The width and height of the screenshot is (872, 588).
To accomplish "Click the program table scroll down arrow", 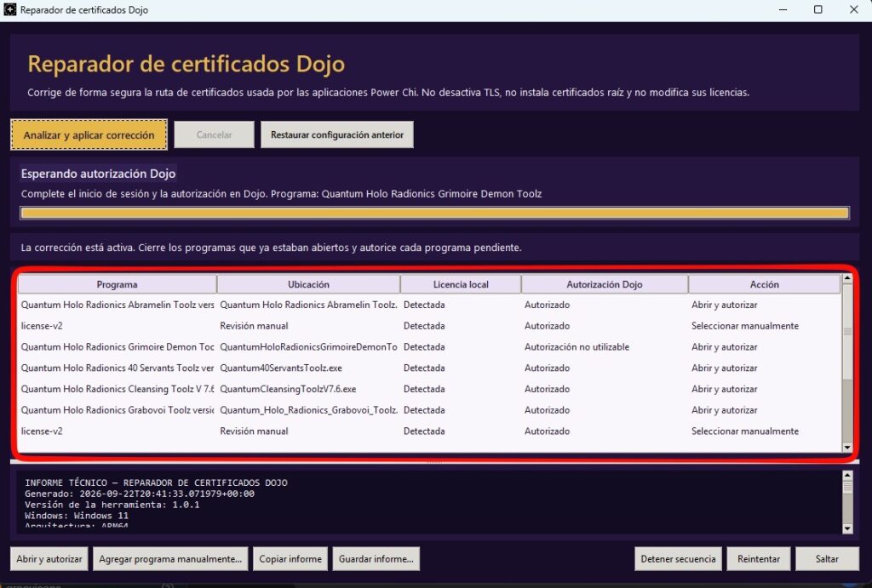I will [847, 448].
